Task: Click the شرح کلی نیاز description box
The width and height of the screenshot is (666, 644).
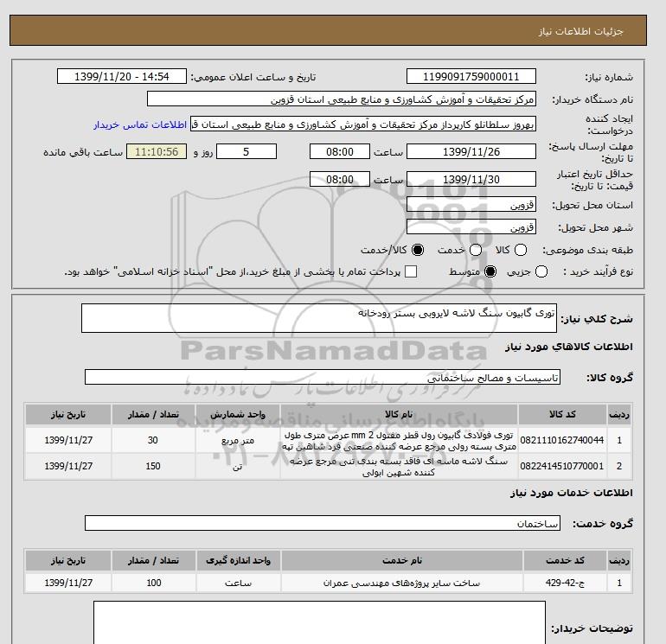Action: [319, 318]
